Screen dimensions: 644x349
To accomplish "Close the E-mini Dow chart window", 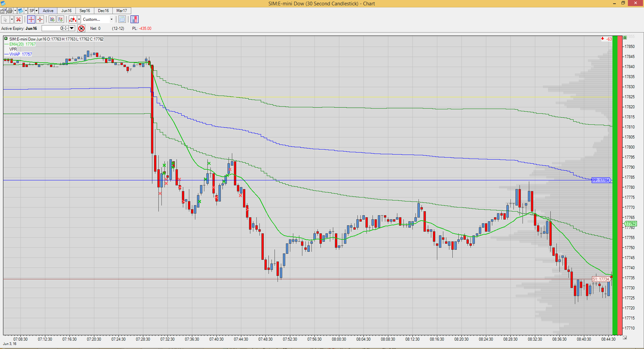I will click(x=636, y=3).
